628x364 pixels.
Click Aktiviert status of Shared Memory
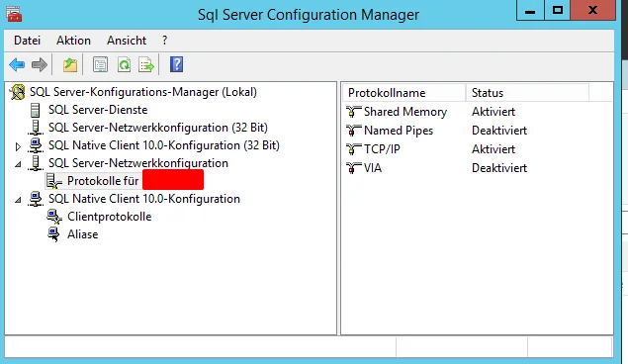(x=493, y=112)
